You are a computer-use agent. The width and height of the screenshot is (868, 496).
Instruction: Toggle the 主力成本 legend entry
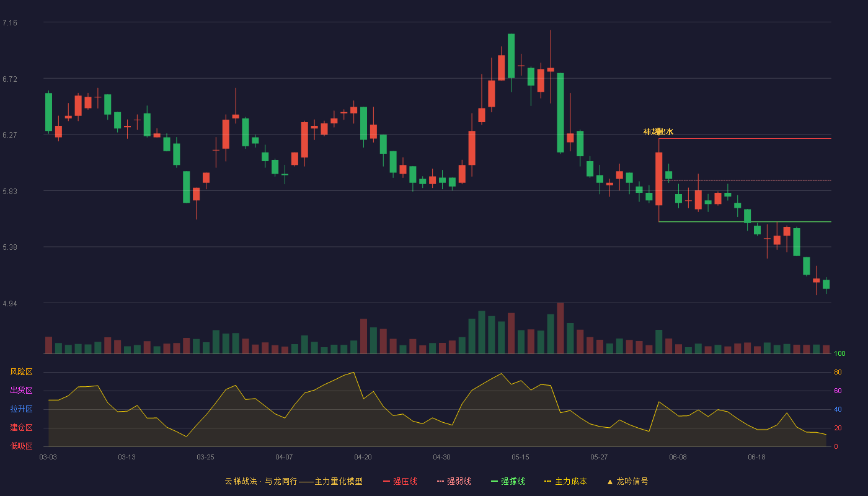pyautogui.click(x=565, y=481)
